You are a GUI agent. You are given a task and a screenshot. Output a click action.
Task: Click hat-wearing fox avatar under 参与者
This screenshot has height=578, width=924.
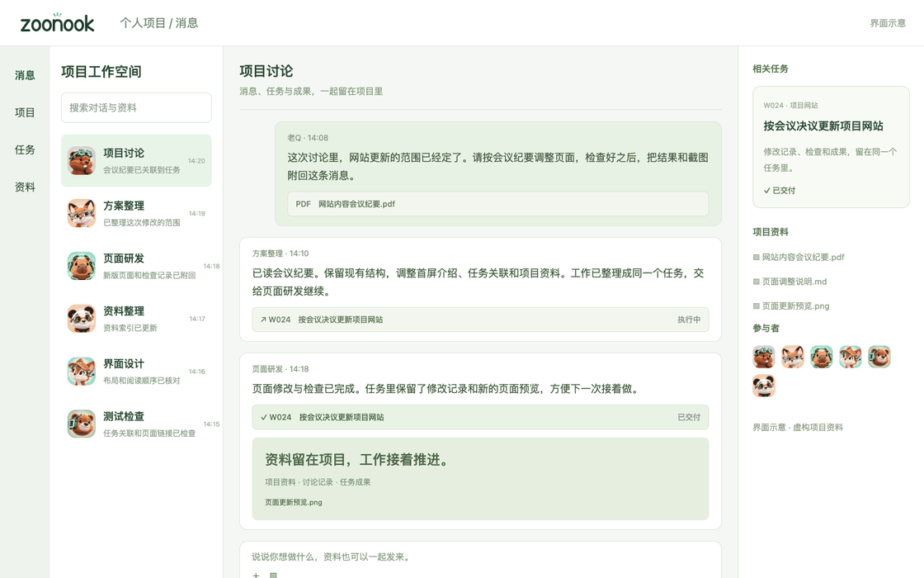851,357
